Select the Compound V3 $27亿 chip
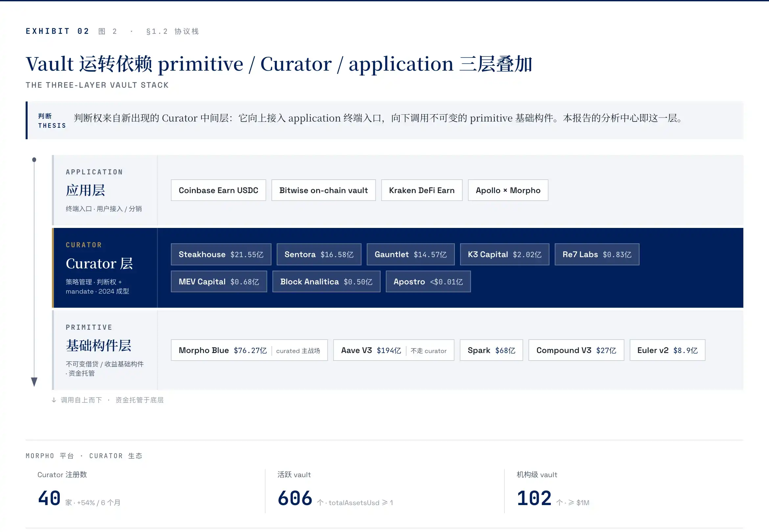Screen dimensions: 769x532 point(576,350)
